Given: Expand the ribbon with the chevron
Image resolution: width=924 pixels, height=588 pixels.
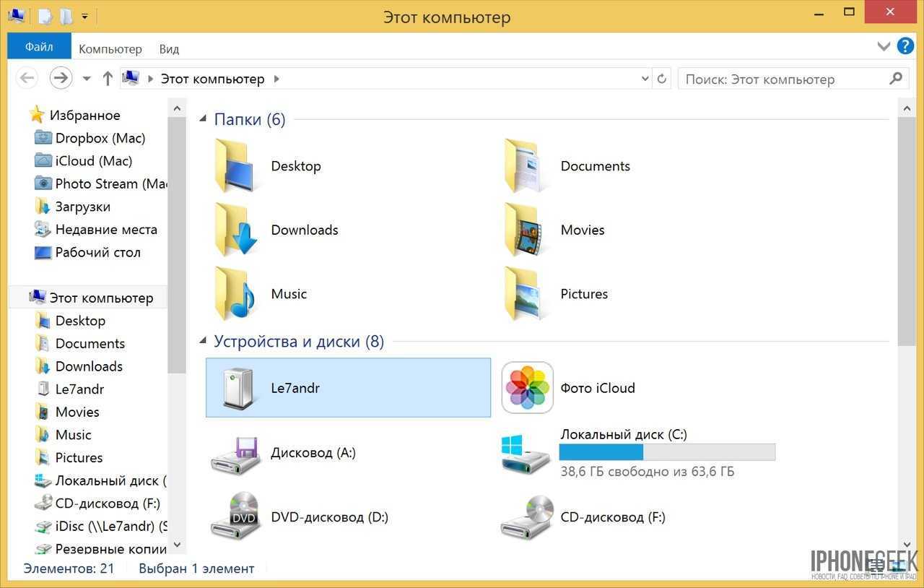Looking at the screenshot, I should [x=884, y=47].
